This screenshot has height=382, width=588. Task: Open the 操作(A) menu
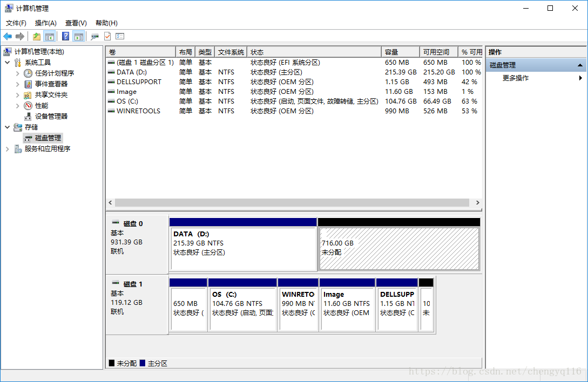click(x=46, y=23)
